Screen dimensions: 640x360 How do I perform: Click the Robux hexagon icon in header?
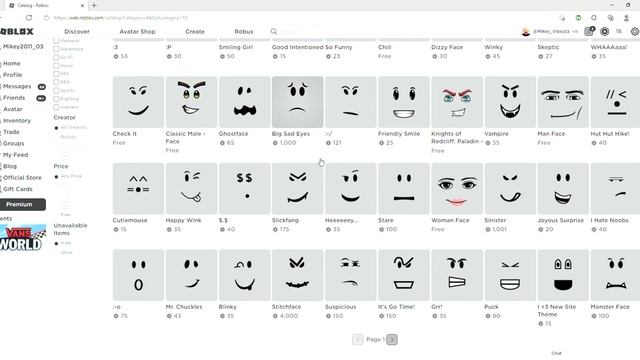[604, 31]
